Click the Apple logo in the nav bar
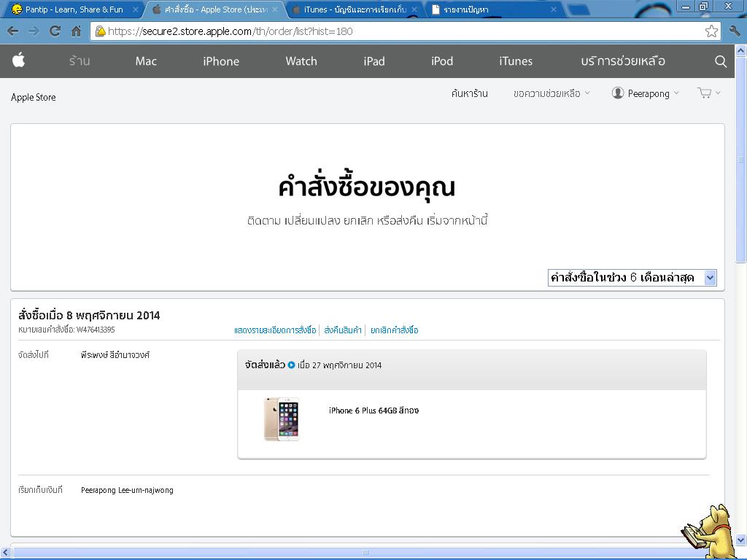The height and width of the screenshot is (560, 747). coord(18,61)
